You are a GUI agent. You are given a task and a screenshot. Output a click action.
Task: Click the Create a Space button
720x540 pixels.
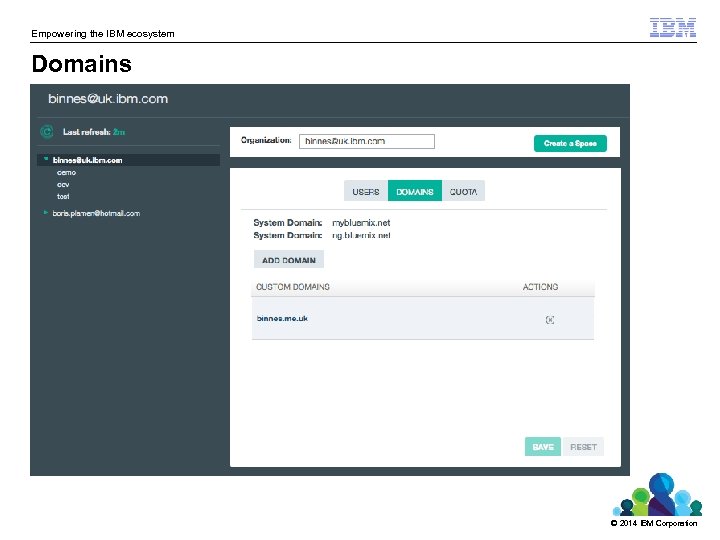[x=570, y=143]
